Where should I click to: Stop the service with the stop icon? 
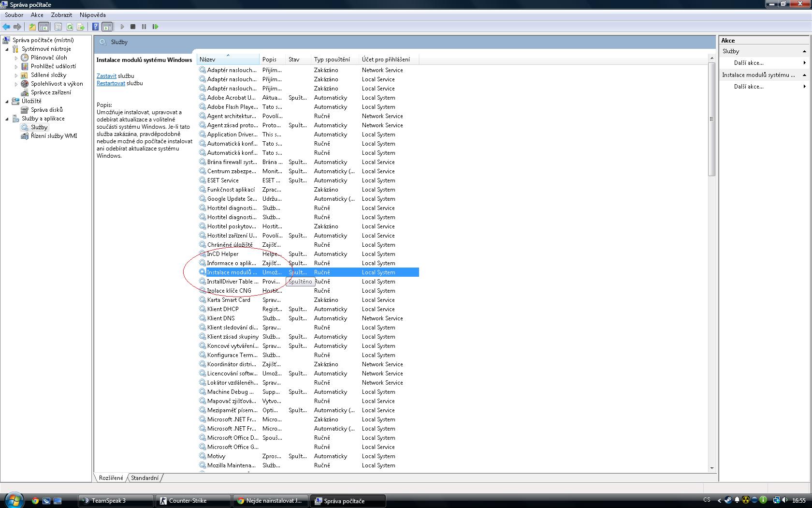click(133, 27)
